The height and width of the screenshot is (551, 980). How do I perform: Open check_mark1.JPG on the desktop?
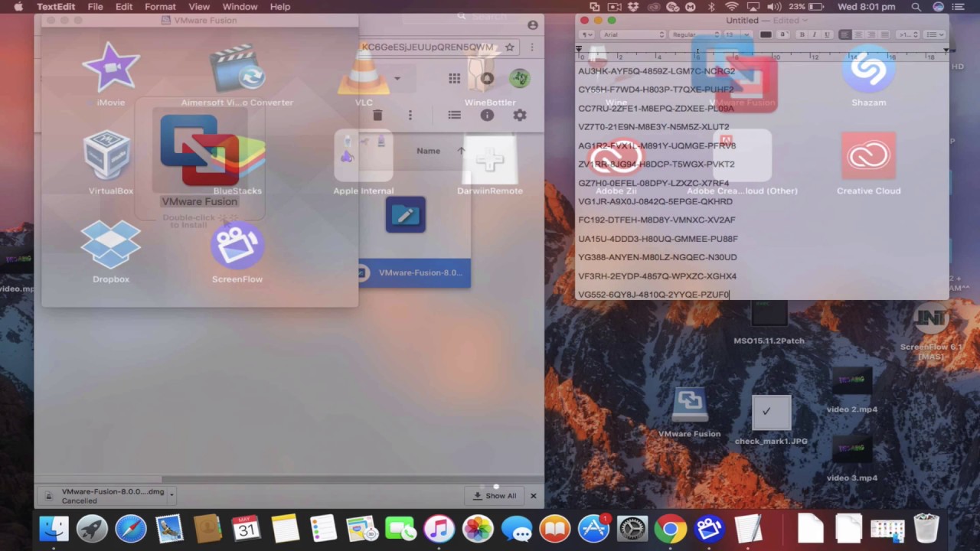tap(770, 414)
